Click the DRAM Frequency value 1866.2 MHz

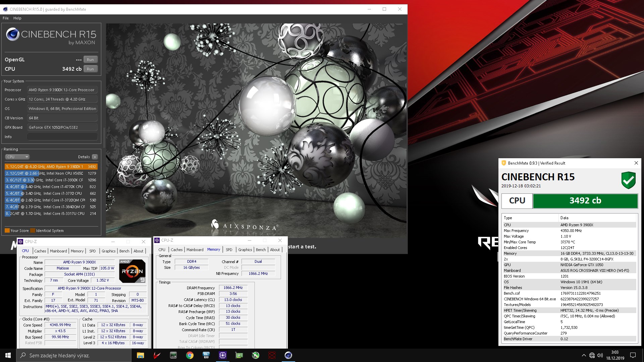tap(233, 288)
